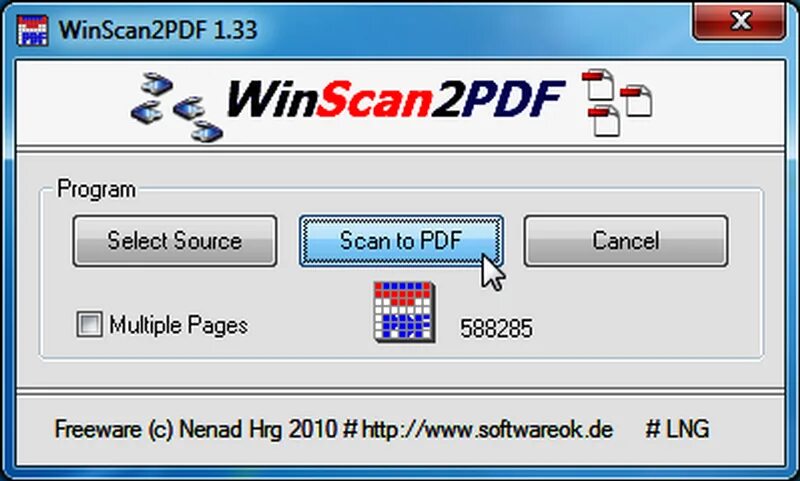Click the PDF documents icons in banner

coord(617,102)
